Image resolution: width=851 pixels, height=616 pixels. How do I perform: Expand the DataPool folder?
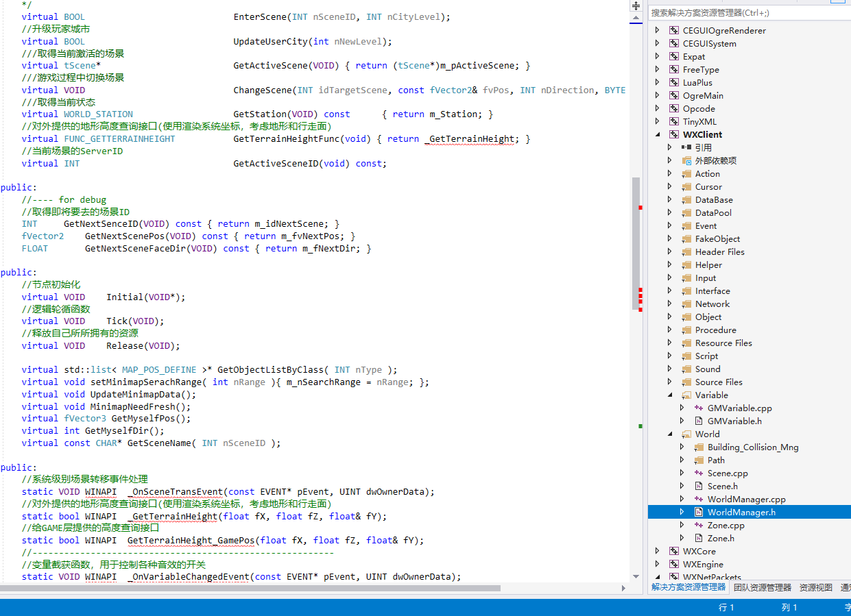tap(670, 213)
